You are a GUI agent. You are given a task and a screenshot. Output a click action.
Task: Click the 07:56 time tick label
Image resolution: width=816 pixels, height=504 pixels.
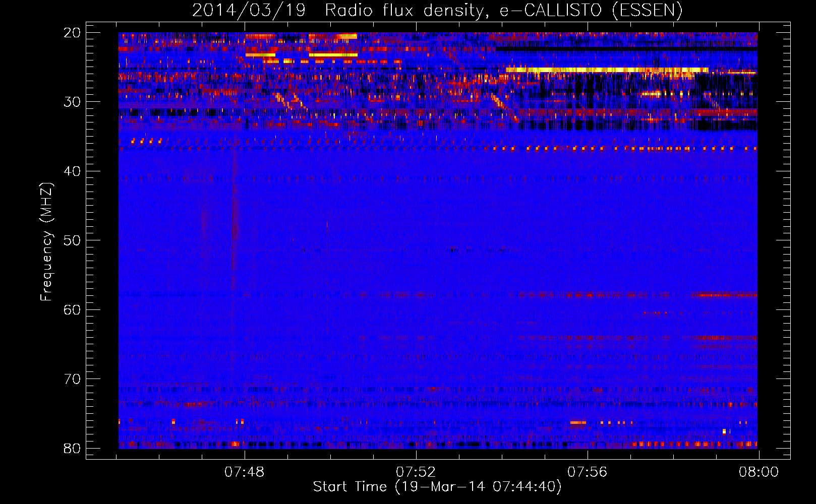coord(588,472)
